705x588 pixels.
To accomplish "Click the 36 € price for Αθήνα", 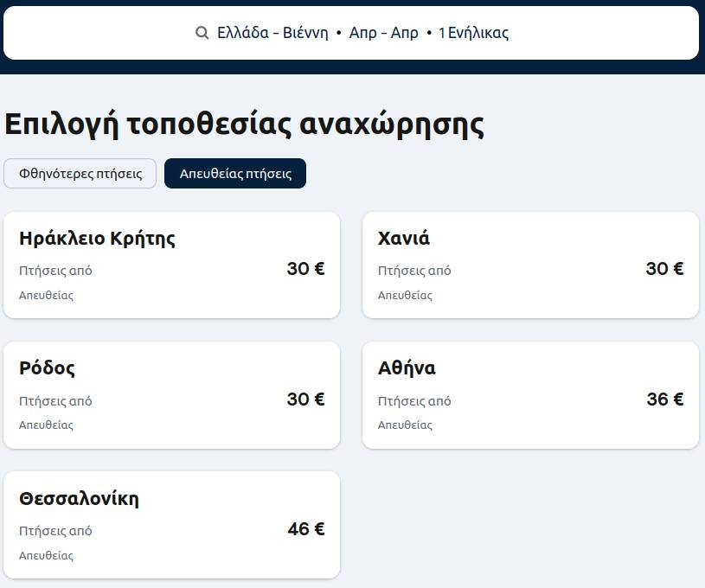I will point(665,399).
